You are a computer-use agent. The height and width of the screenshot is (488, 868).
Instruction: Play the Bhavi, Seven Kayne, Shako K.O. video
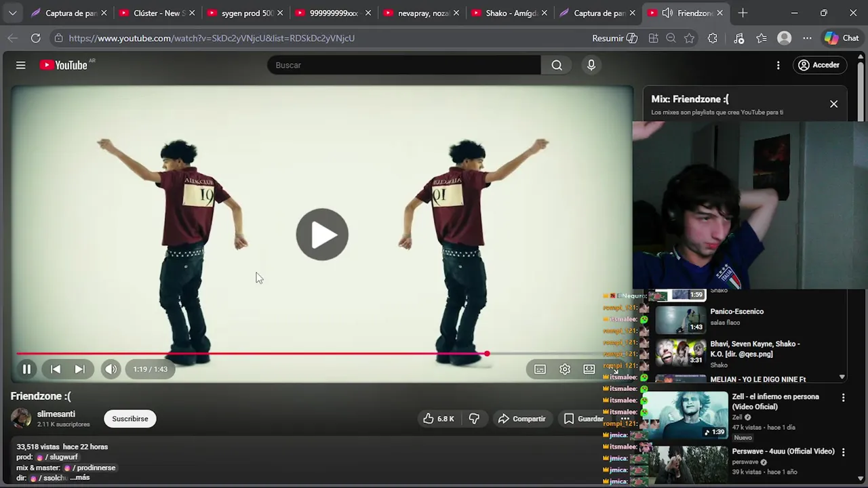(x=755, y=349)
